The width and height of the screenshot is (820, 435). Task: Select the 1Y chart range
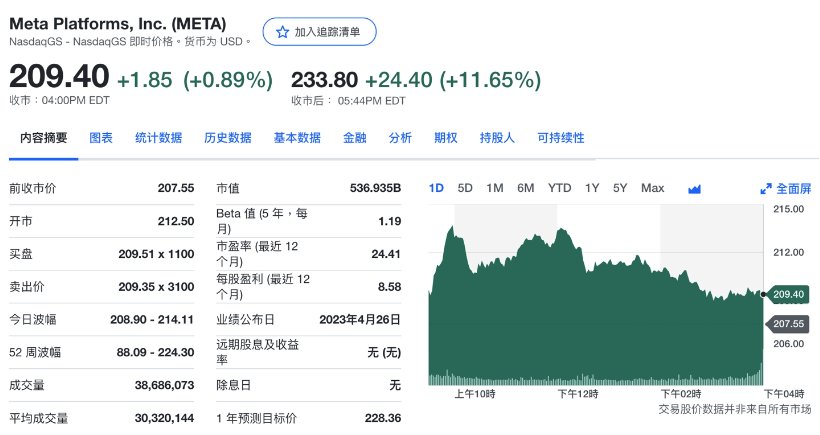point(592,188)
